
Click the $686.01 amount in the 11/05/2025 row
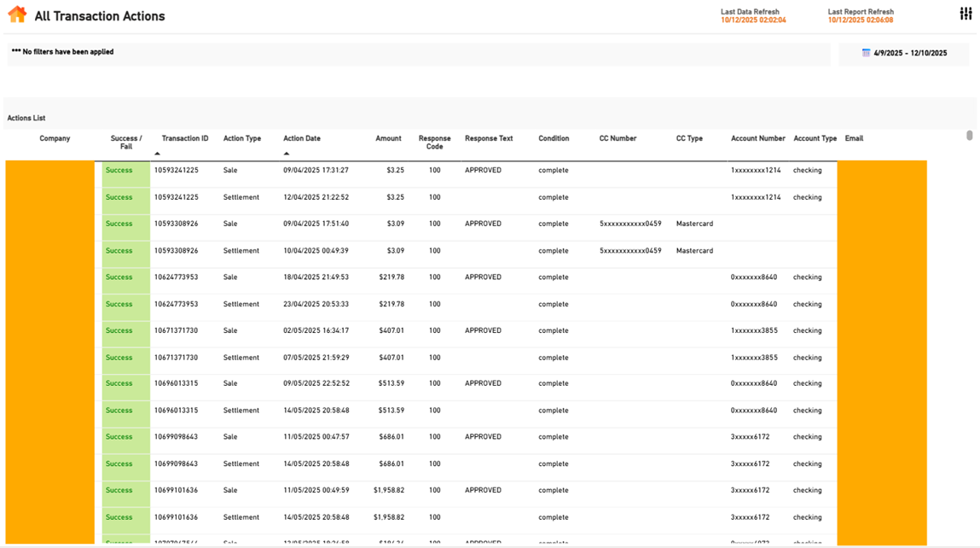(391, 437)
